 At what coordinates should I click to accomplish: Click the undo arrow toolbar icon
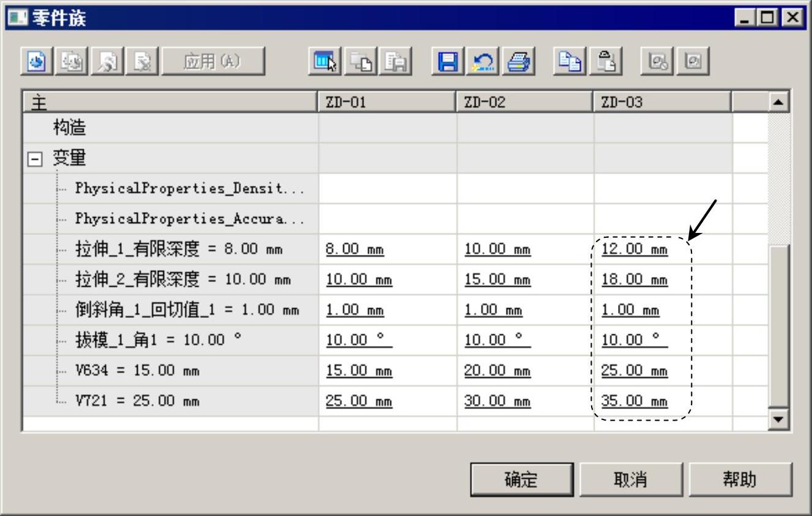coord(483,62)
